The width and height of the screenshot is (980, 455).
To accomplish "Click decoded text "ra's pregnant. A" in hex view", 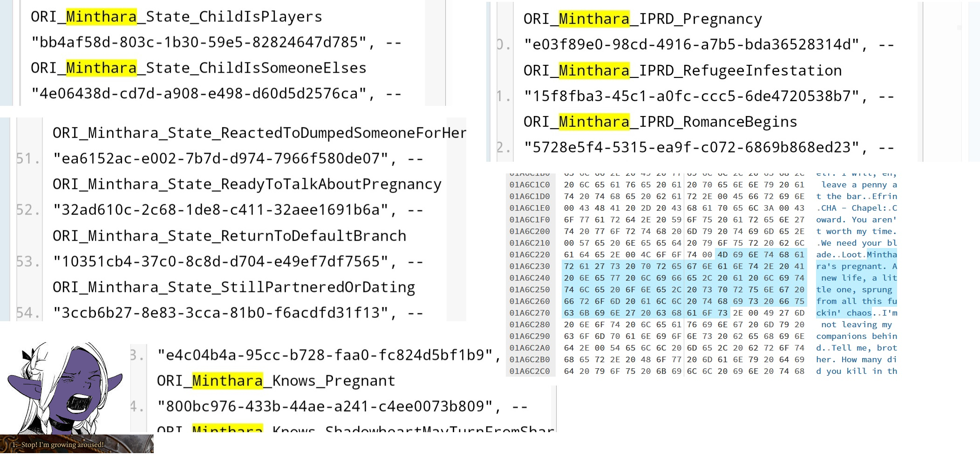I will pos(856,266).
